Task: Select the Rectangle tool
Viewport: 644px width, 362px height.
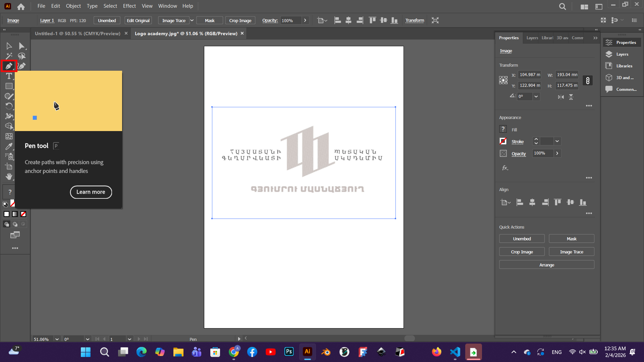Action: coord(9,86)
